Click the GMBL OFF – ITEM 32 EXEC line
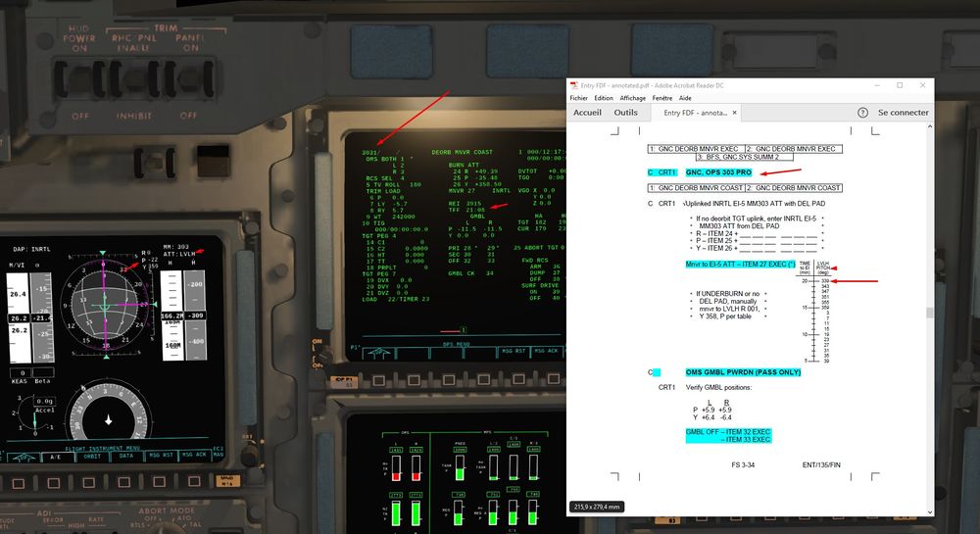Screen dimensions: 980x534 pos(728,431)
